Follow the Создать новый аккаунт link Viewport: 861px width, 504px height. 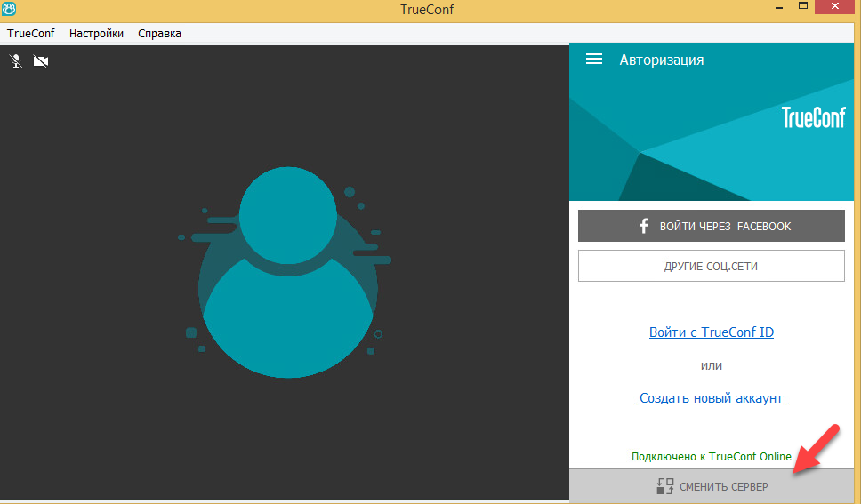coord(711,398)
